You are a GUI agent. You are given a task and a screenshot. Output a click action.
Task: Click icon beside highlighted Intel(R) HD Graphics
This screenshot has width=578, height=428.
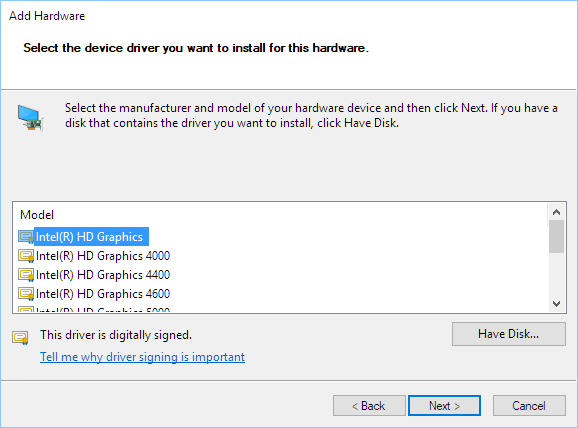26,237
